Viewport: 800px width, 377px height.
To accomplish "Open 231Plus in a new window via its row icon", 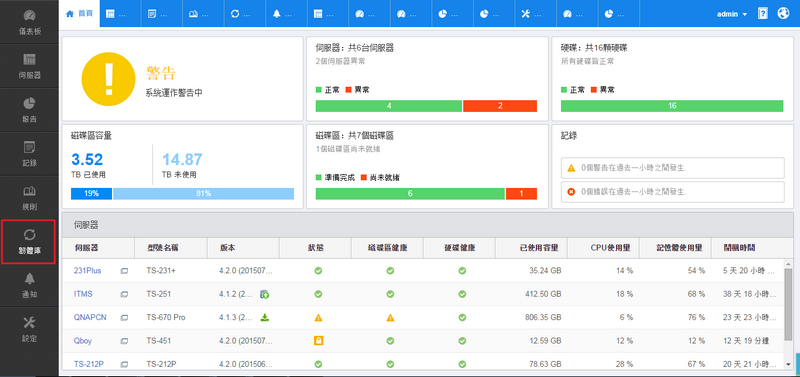I will click(x=124, y=271).
